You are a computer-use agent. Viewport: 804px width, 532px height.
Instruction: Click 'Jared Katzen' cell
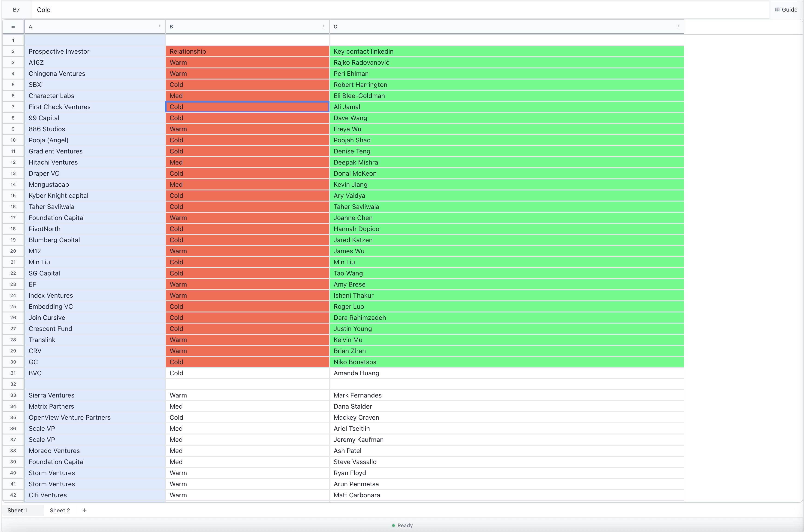(507, 240)
